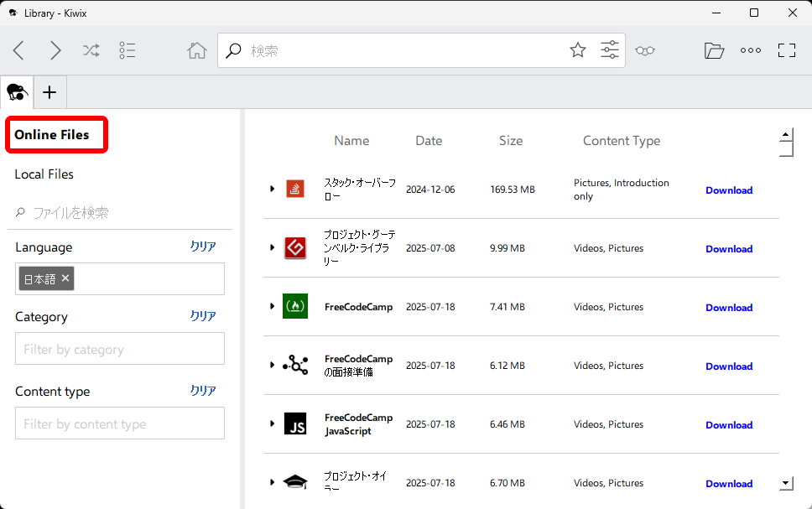Clear the Language filter
Image resolution: width=812 pixels, height=509 pixels.
[x=202, y=247]
